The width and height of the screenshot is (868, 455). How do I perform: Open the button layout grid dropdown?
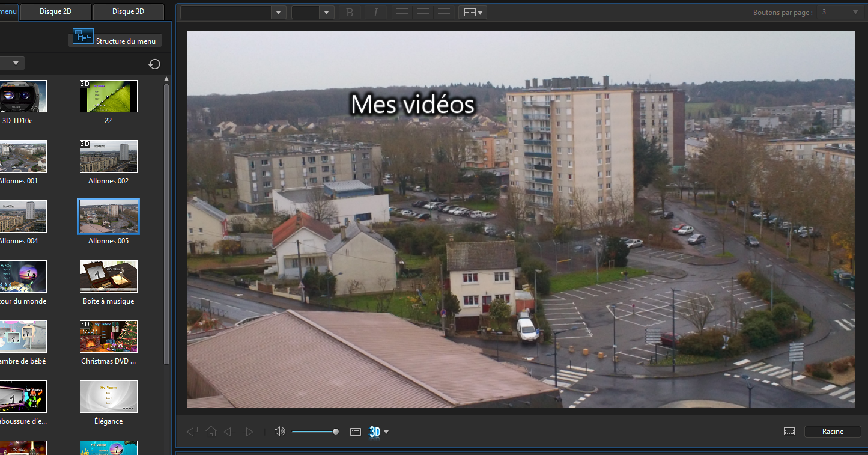pos(473,13)
